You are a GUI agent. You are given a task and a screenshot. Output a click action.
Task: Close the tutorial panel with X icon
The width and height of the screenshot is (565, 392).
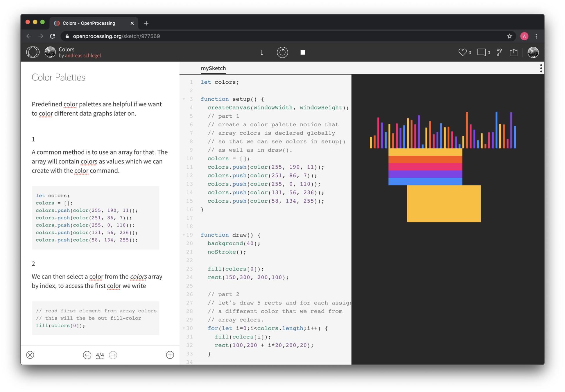point(30,355)
